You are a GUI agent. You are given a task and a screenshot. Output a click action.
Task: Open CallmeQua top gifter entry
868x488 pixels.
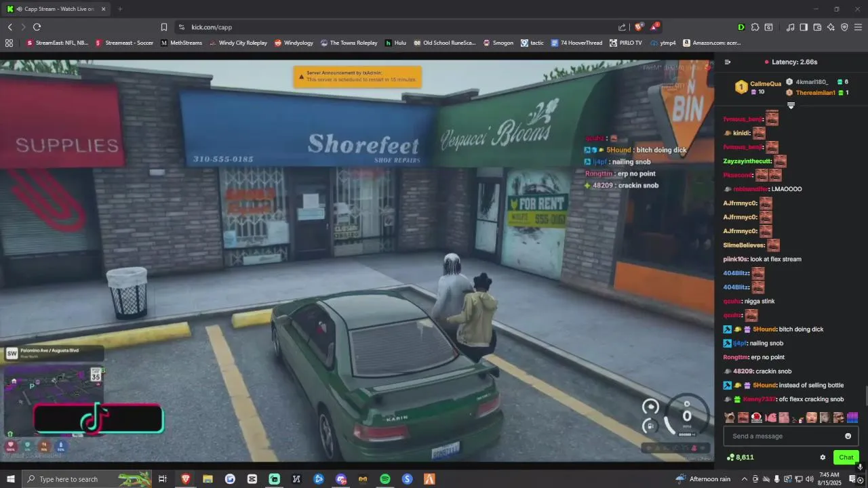[x=759, y=87]
